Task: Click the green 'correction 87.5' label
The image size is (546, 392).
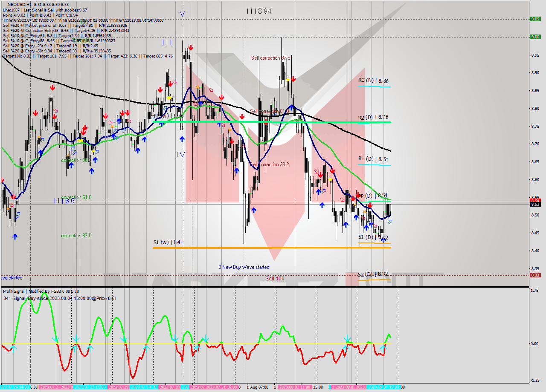Action: pyautogui.click(x=76, y=236)
